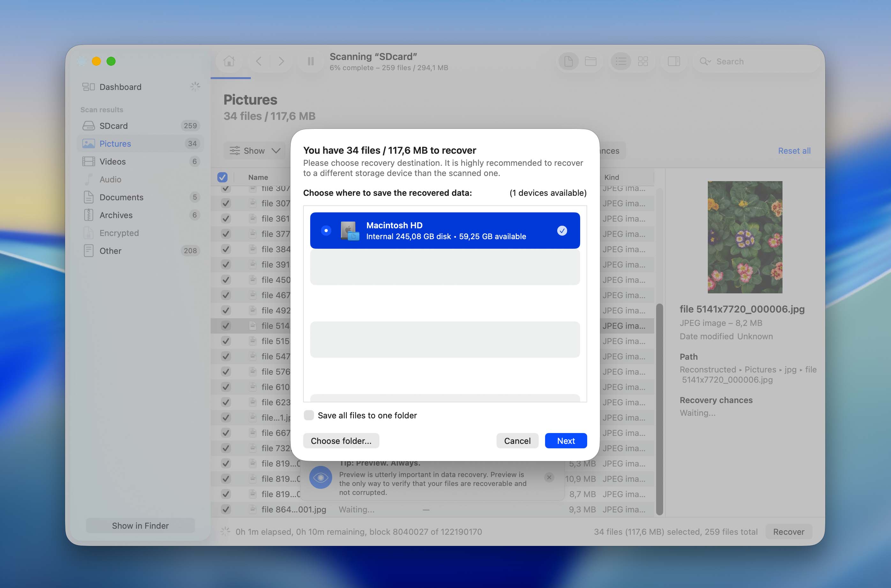Click the file list vertical scrollbar

(x=659, y=409)
